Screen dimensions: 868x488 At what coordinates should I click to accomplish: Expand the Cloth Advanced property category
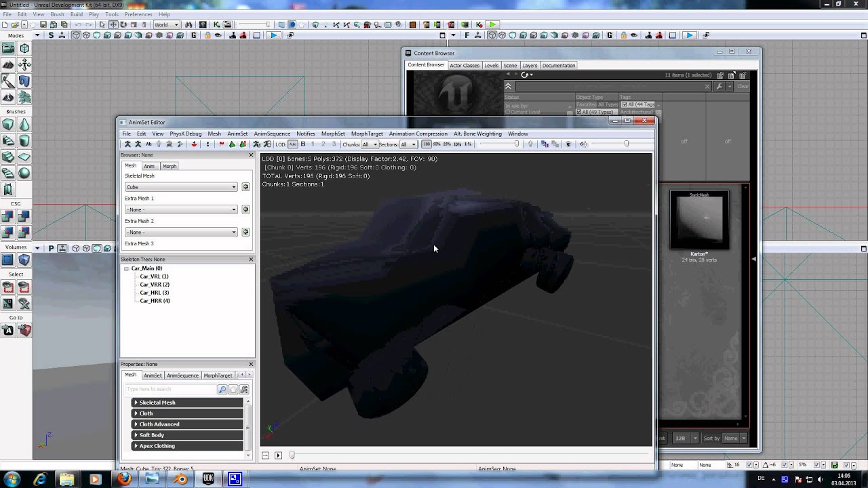point(188,424)
